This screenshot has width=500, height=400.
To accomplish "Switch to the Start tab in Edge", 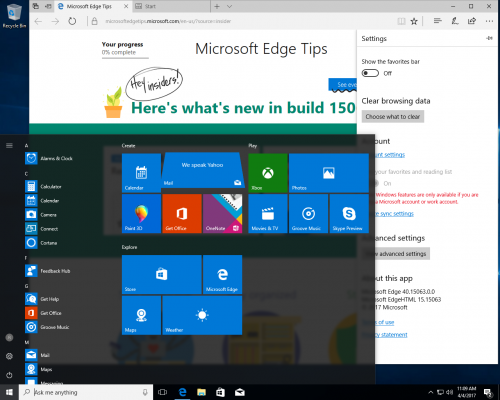I will 172,6.
